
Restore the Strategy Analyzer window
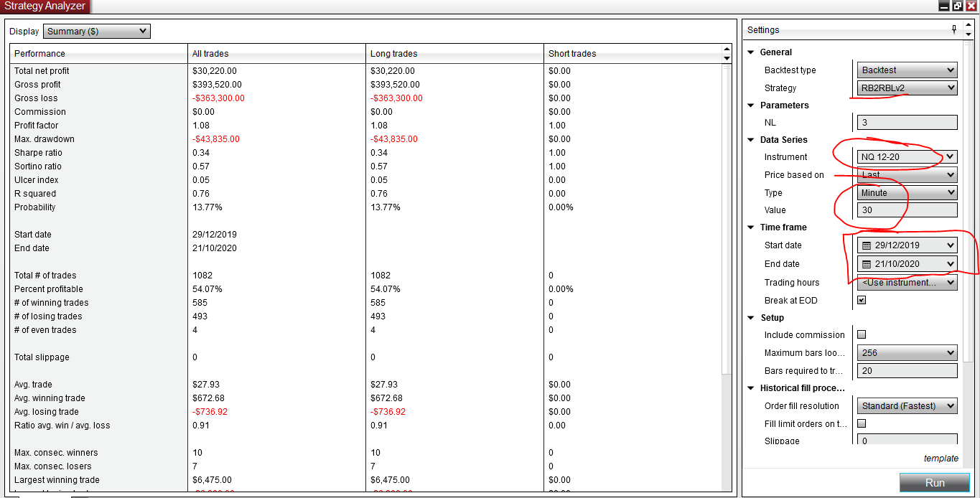957,6
